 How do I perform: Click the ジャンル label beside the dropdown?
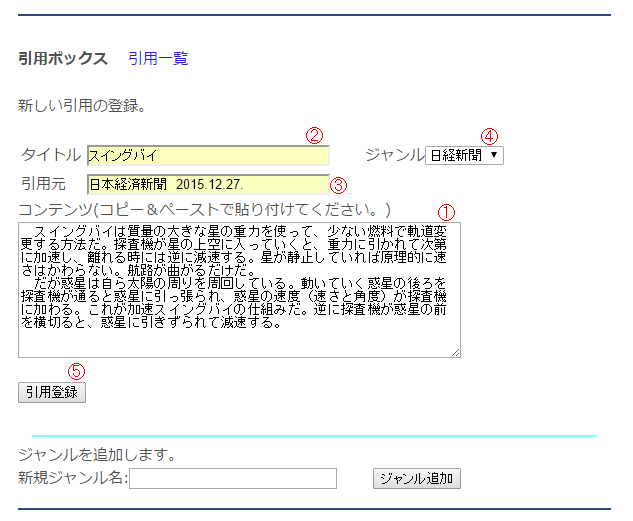pos(395,155)
